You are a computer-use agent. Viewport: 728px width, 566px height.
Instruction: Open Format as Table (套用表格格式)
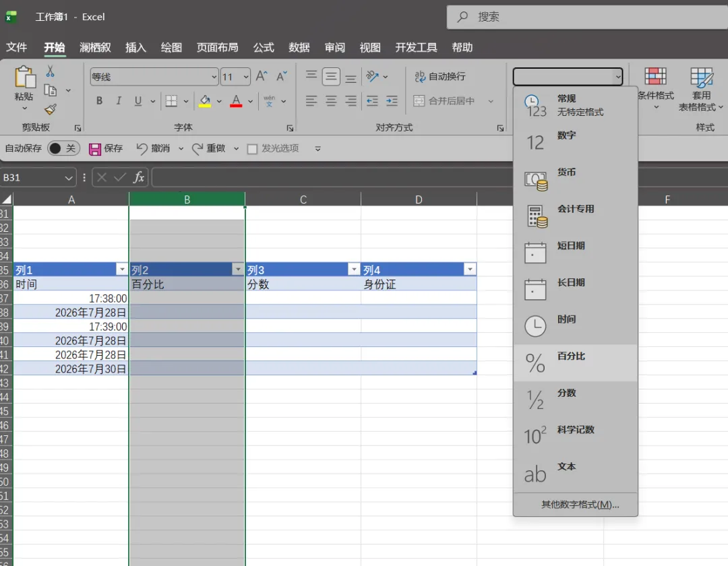coord(702,88)
